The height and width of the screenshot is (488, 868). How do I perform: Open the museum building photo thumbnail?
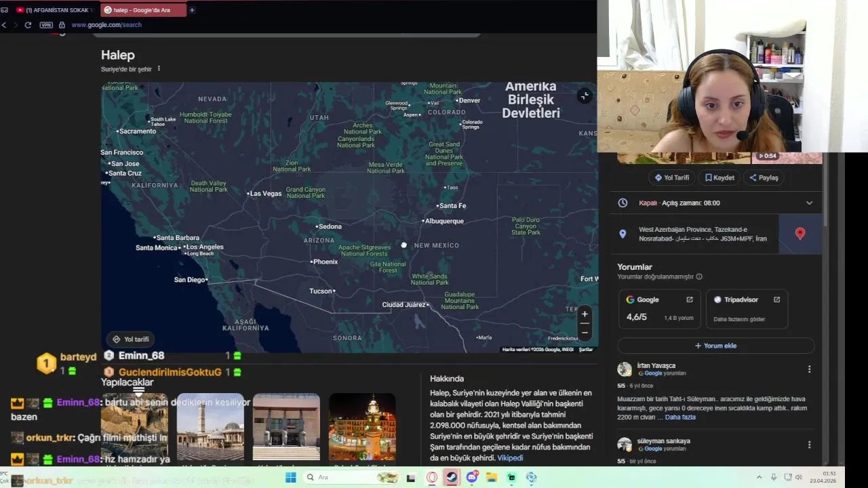286,426
